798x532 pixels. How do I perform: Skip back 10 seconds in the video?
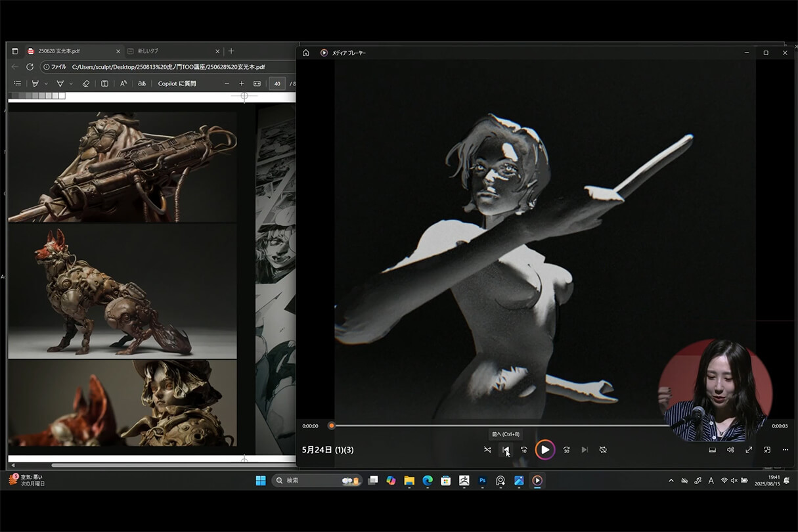(x=524, y=450)
